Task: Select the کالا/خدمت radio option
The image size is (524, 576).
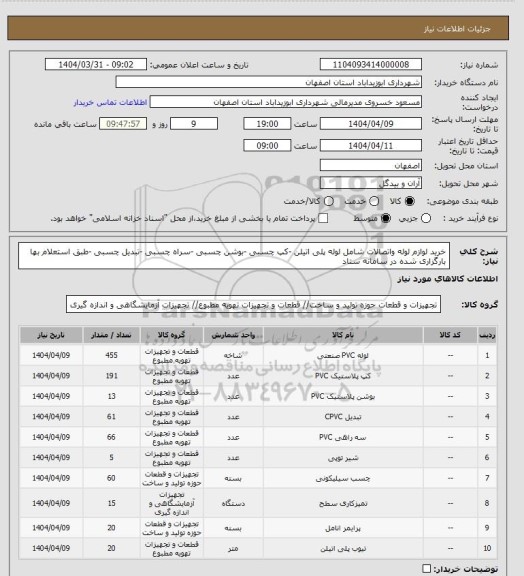Action: [329, 201]
